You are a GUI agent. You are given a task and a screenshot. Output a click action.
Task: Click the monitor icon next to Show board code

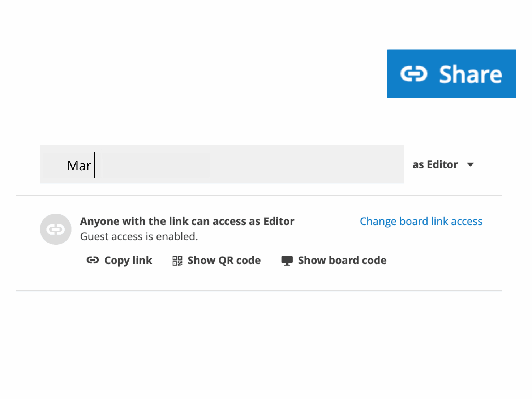pos(287,260)
